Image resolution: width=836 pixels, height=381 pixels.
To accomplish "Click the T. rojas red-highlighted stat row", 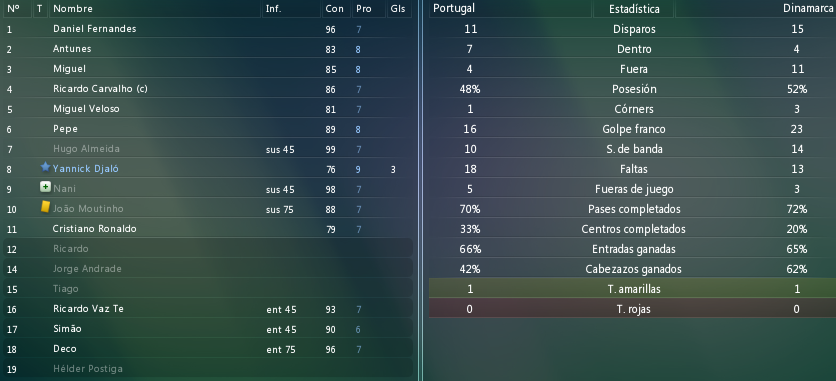I will coord(632,309).
